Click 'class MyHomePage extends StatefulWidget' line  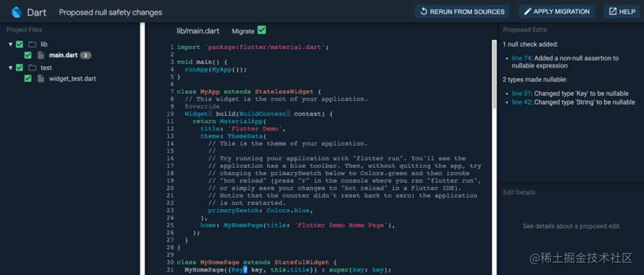(257, 262)
